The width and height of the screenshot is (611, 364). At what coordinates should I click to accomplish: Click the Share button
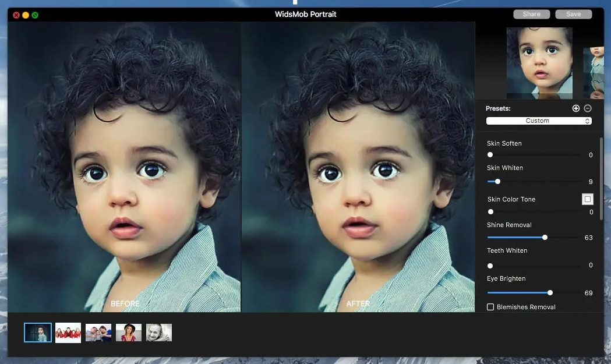[532, 14]
